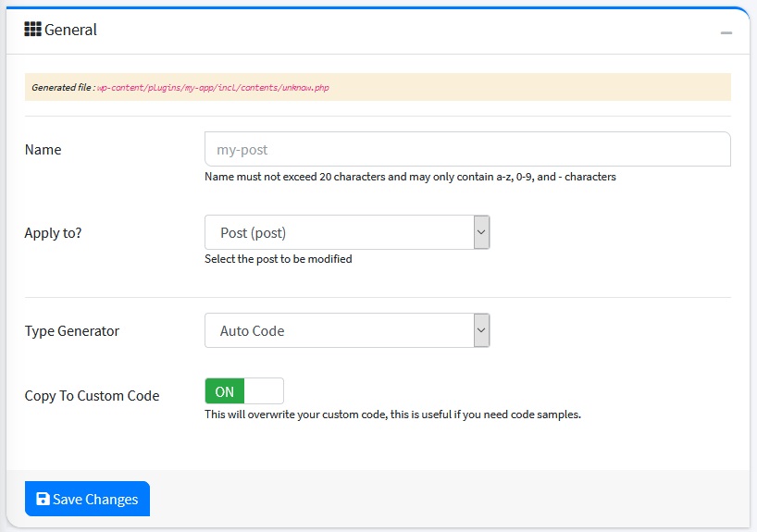Click the Name character limit hint text
The width and height of the screenshot is (757, 532).
(410, 177)
